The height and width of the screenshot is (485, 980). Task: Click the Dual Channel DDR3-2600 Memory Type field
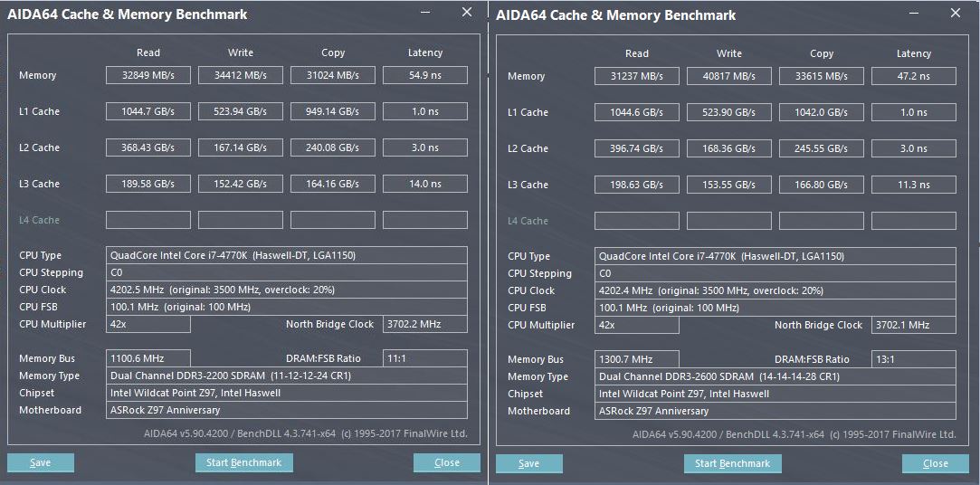pyautogui.click(x=775, y=376)
